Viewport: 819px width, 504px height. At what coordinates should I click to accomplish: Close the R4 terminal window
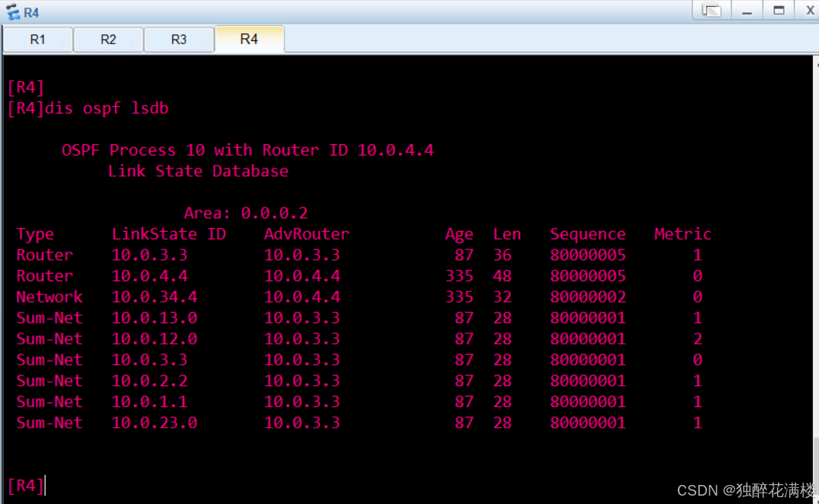point(809,11)
